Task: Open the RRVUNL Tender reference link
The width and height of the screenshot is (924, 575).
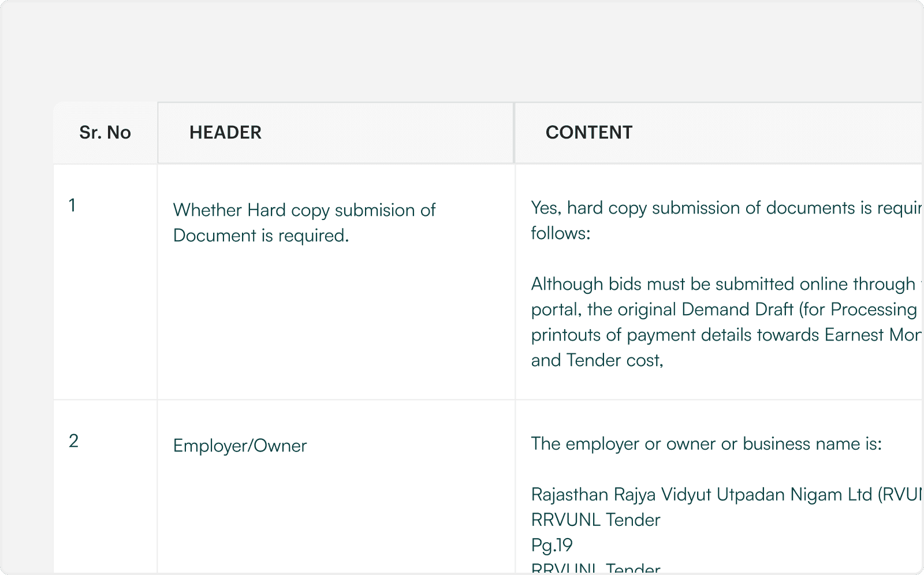Action: 594,520
